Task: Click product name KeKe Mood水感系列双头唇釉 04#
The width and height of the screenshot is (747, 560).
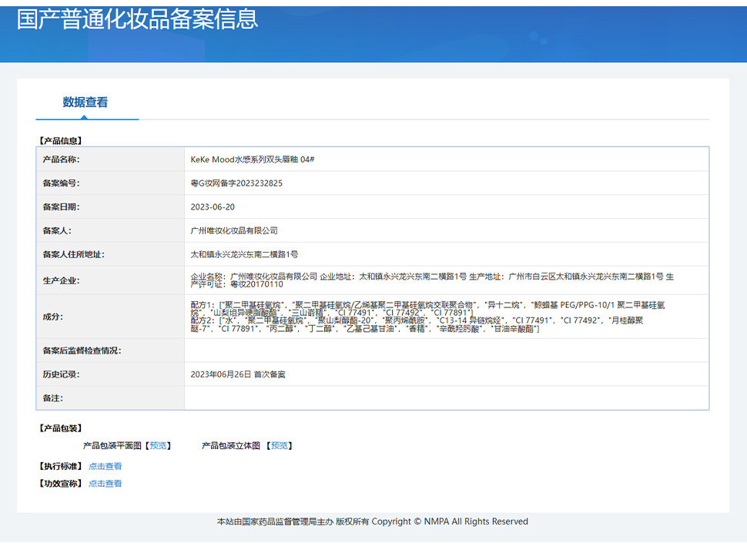Action: click(253, 159)
